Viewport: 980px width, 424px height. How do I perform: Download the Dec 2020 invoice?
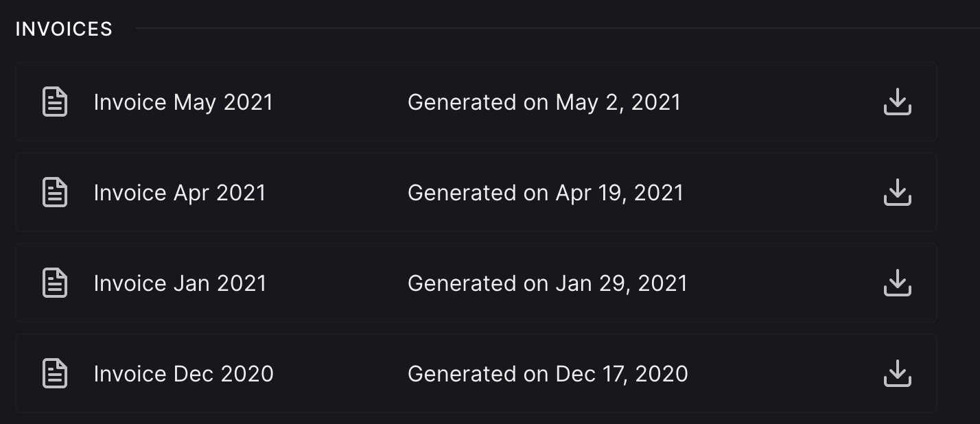(x=897, y=374)
